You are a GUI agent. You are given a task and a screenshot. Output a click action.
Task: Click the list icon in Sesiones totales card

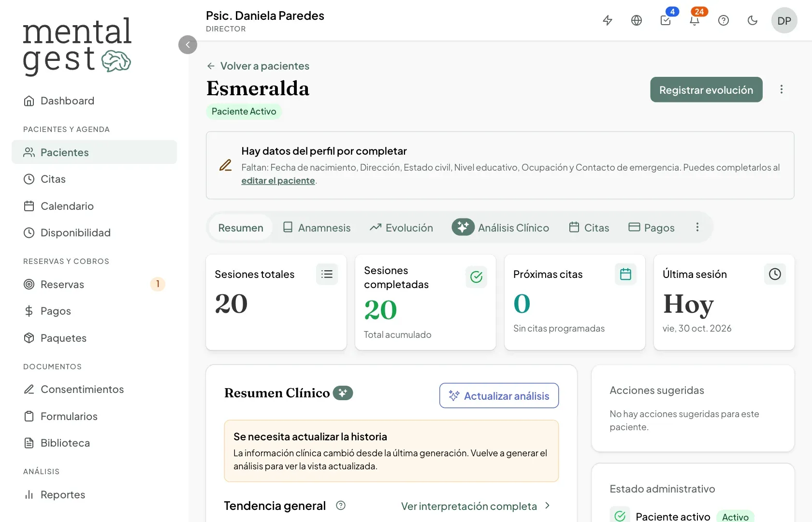(x=327, y=274)
